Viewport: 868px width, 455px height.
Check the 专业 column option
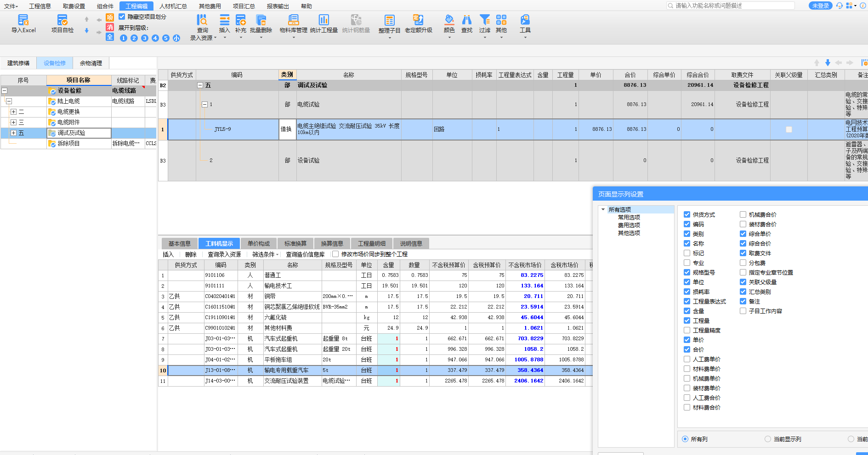(x=687, y=263)
